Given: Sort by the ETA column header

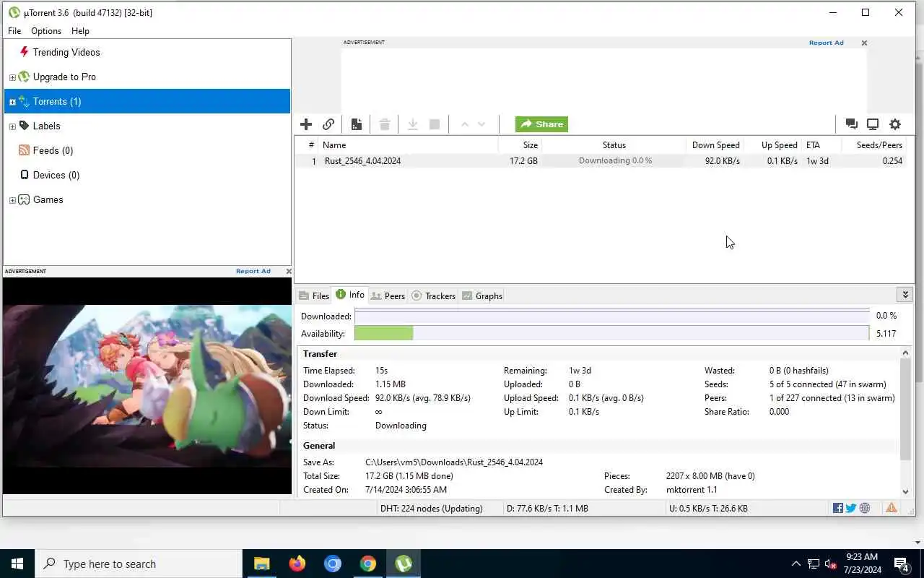Looking at the screenshot, I should [821, 145].
